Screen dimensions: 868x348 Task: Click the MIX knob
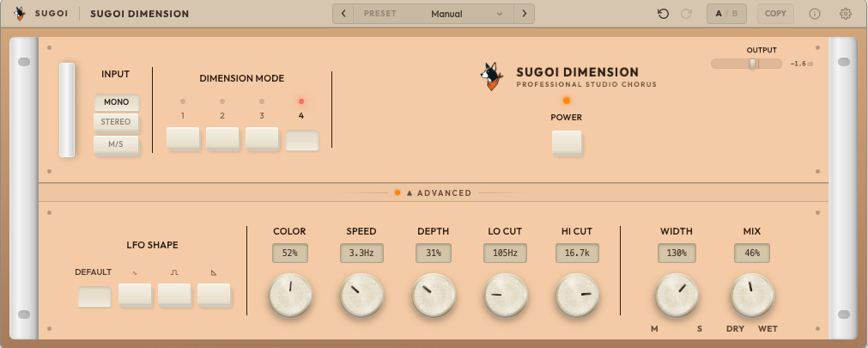(752, 296)
